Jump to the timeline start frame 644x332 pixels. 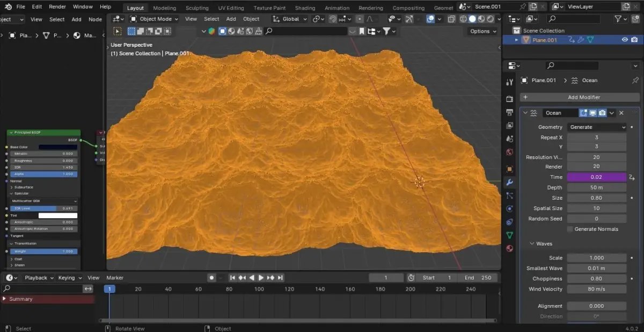coord(232,278)
